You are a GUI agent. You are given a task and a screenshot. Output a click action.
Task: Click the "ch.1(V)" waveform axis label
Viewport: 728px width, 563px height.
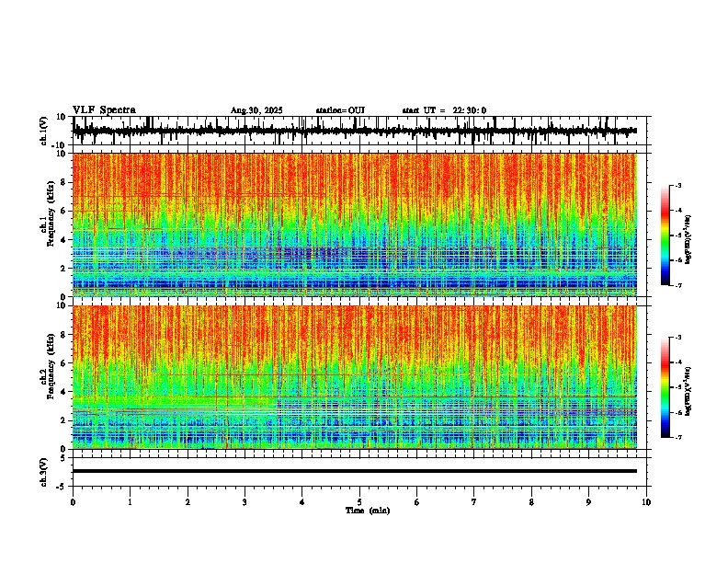44,131
